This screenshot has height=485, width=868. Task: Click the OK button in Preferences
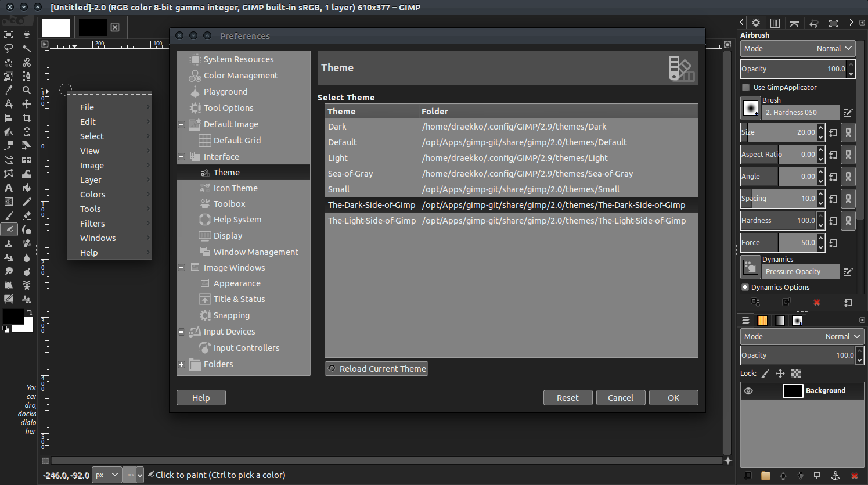[x=673, y=398]
